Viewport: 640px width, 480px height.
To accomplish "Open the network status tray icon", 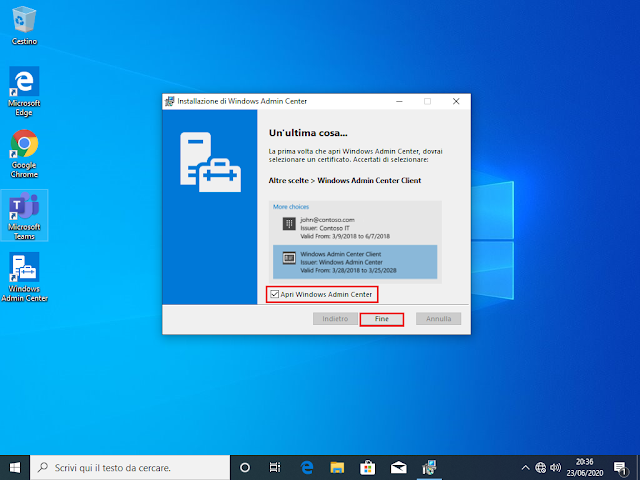I will point(540,467).
